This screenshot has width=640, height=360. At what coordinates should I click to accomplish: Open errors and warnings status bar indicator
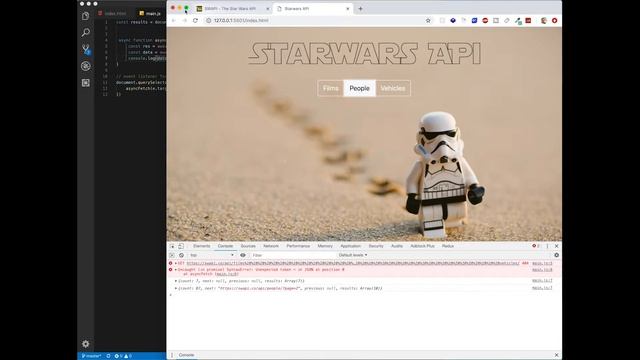coord(123,356)
